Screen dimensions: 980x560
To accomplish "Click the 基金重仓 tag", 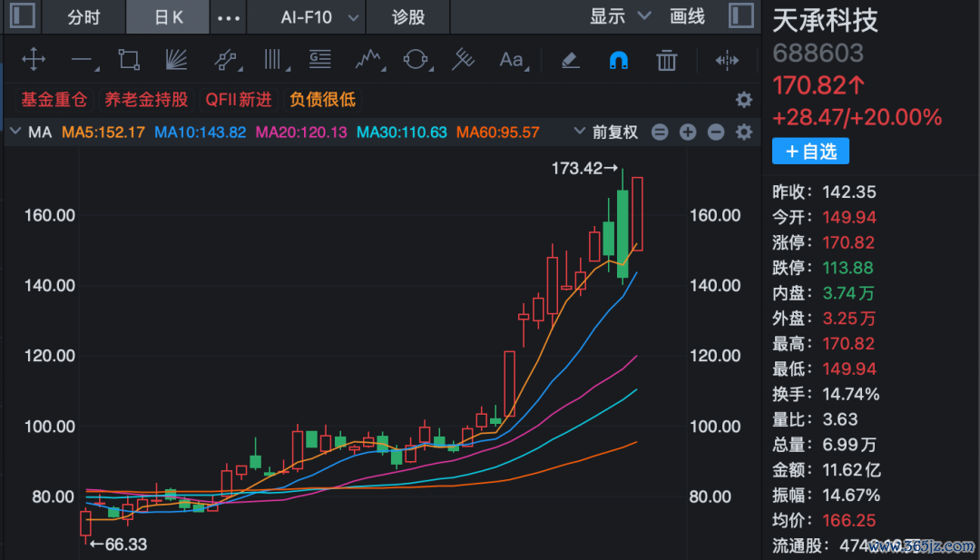I will tap(54, 99).
